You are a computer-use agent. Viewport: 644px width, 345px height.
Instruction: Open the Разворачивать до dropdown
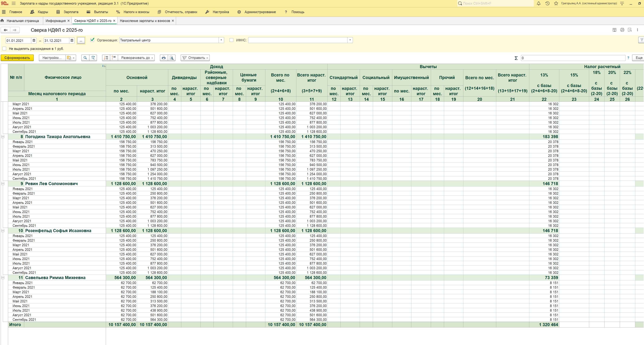(x=137, y=58)
